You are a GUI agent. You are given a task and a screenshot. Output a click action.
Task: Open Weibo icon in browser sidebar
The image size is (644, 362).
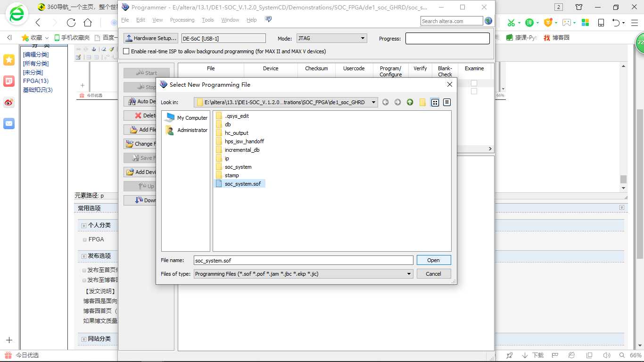click(9, 102)
